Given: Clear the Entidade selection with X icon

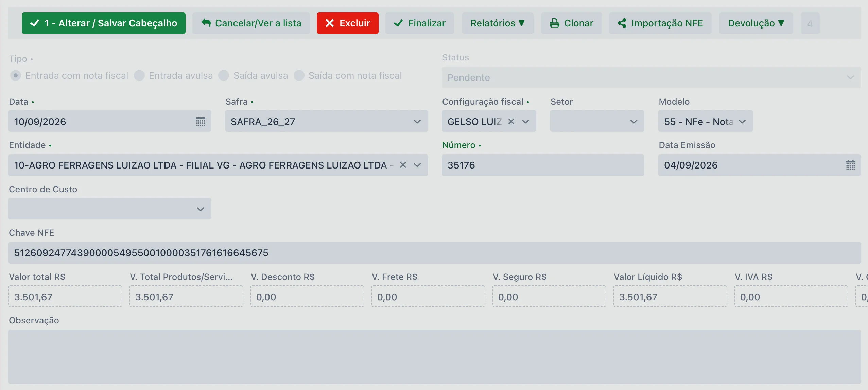Looking at the screenshot, I should pyautogui.click(x=403, y=165).
